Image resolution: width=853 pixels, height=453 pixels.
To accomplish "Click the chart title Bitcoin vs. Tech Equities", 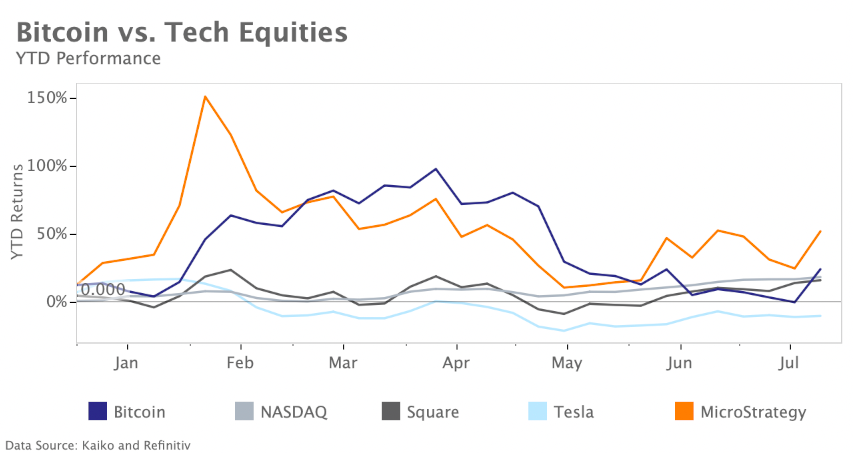I will pyautogui.click(x=182, y=31).
